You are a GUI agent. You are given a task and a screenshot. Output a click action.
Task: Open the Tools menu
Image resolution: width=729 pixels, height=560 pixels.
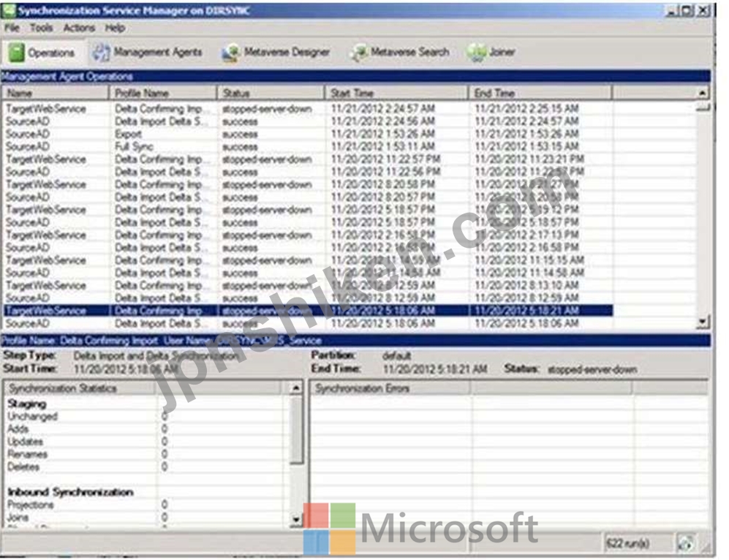[41, 28]
